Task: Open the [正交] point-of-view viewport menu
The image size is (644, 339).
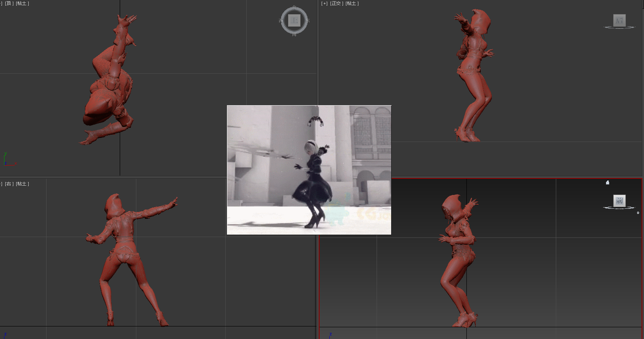Action: pyautogui.click(x=337, y=3)
